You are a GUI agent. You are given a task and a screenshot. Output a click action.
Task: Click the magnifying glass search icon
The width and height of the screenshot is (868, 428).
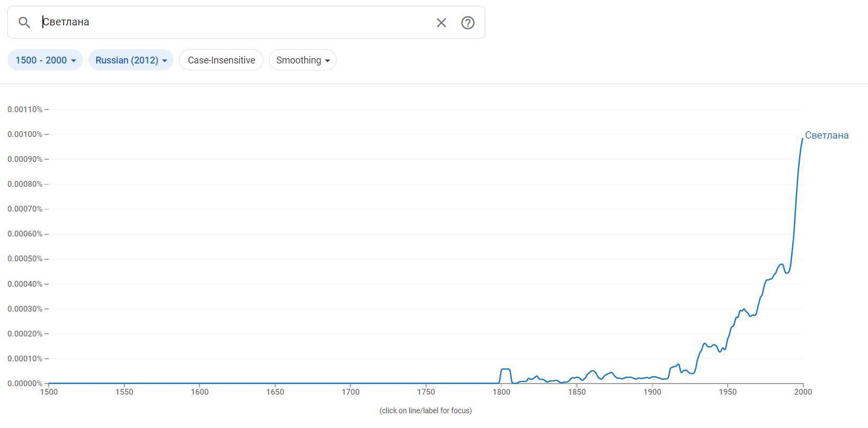coord(24,22)
